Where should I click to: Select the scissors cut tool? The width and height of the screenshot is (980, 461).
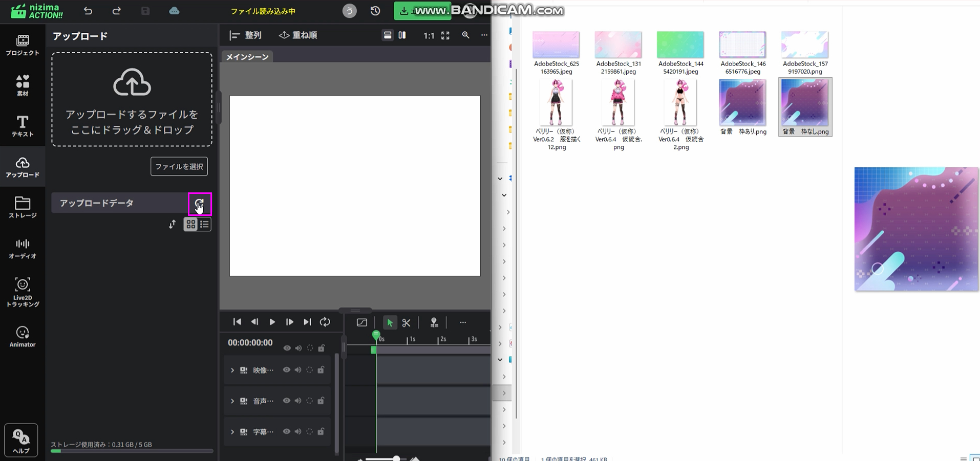coord(406,322)
